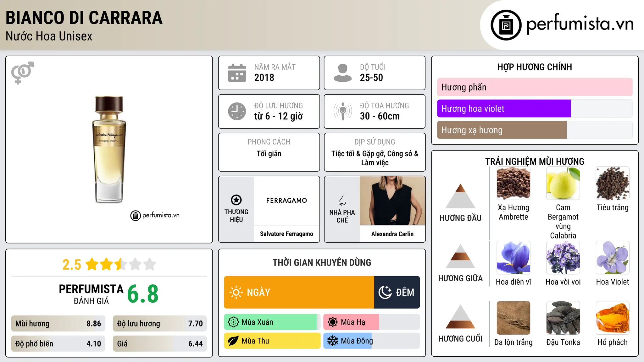Click the Mùa Xuân season bar

point(272,322)
